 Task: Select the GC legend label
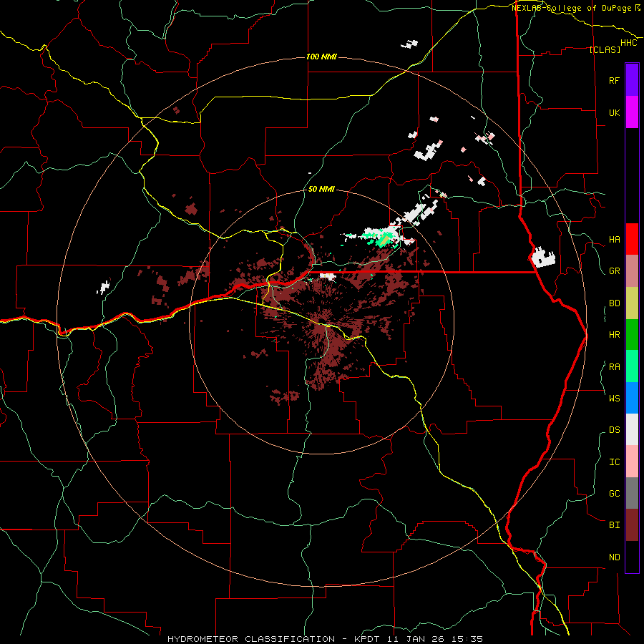[614, 494]
